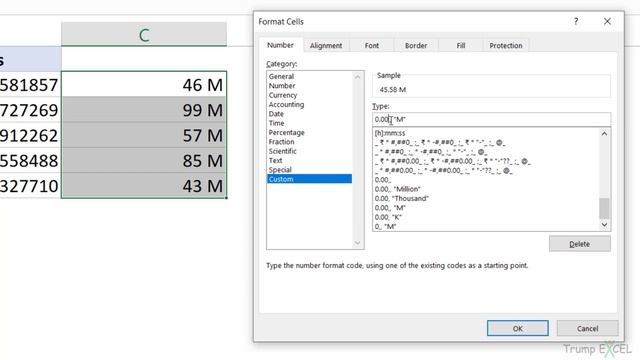This screenshot has height=360, width=640.
Task: Open the Protection tab
Action: (506, 45)
